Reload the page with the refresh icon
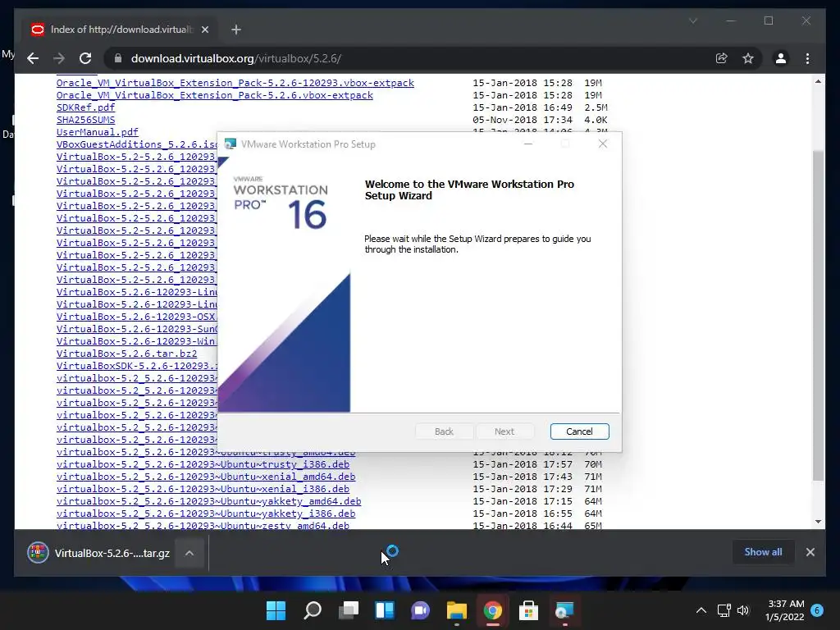Image resolution: width=840 pixels, height=630 pixels. (85, 58)
